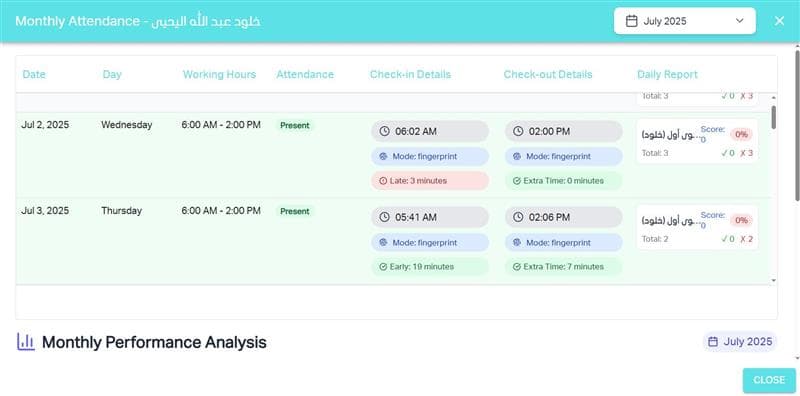800x396 pixels.
Task: Open the Jul 2 daily report card
Action: [697, 141]
